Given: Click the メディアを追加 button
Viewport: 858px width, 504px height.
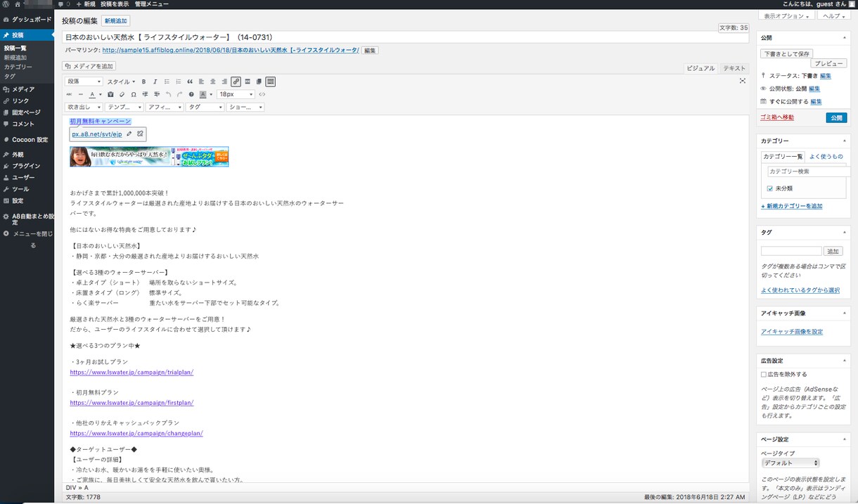Looking at the screenshot, I should pyautogui.click(x=89, y=66).
